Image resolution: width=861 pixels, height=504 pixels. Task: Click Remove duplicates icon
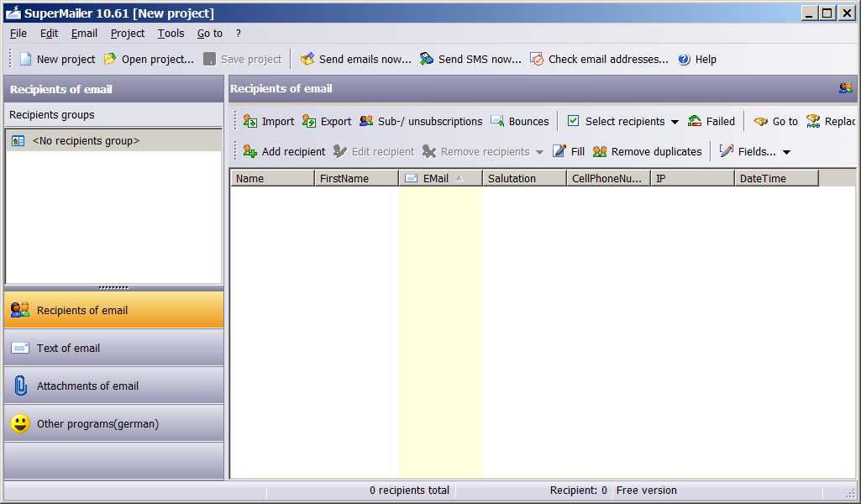[x=600, y=152]
